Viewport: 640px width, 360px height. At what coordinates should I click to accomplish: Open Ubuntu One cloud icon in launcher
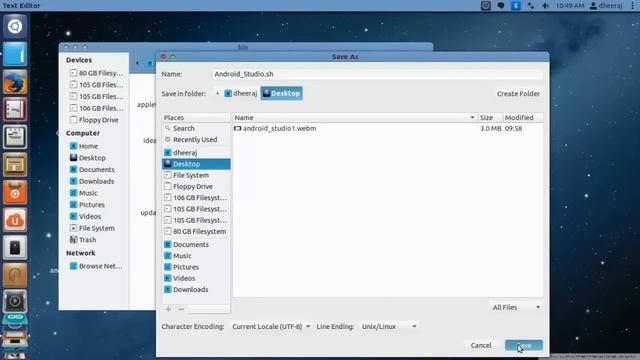click(x=15, y=220)
